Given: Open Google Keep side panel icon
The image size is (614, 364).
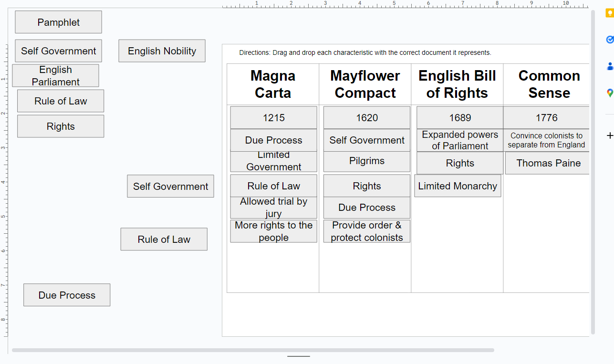Looking at the screenshot, I should (609, 13).
